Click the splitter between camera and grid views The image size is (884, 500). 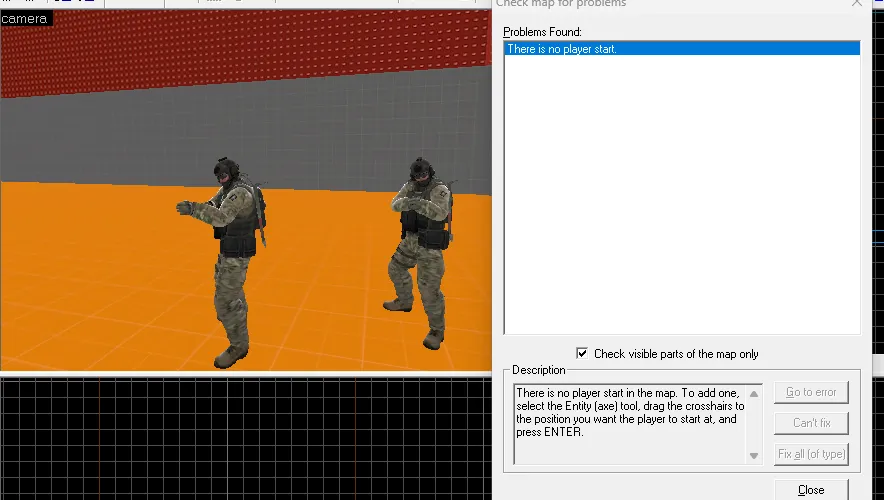click(246, 374)
